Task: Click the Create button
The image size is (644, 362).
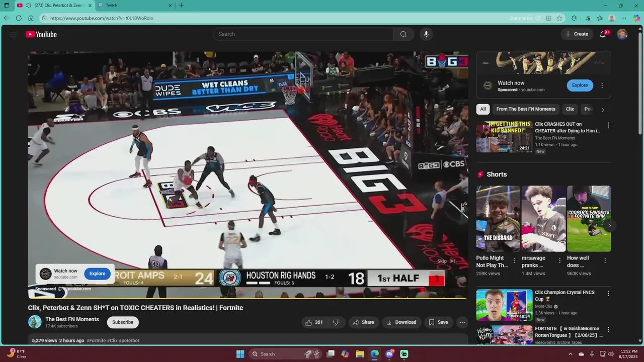Action: coord(577,34)
